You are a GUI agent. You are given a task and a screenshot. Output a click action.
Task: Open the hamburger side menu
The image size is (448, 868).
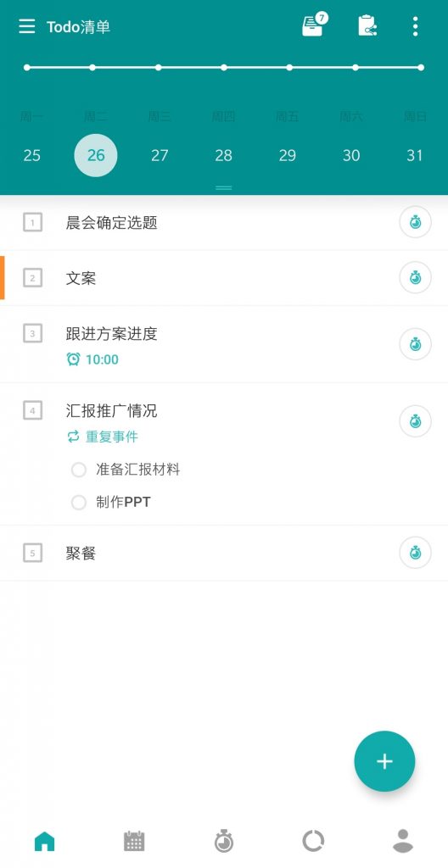[x=26, y=26]
